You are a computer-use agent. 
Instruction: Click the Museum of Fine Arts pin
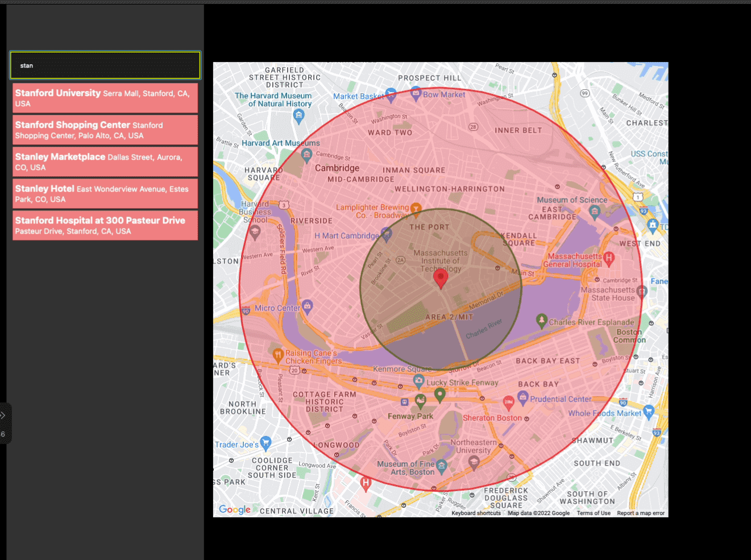coord(442,467)
